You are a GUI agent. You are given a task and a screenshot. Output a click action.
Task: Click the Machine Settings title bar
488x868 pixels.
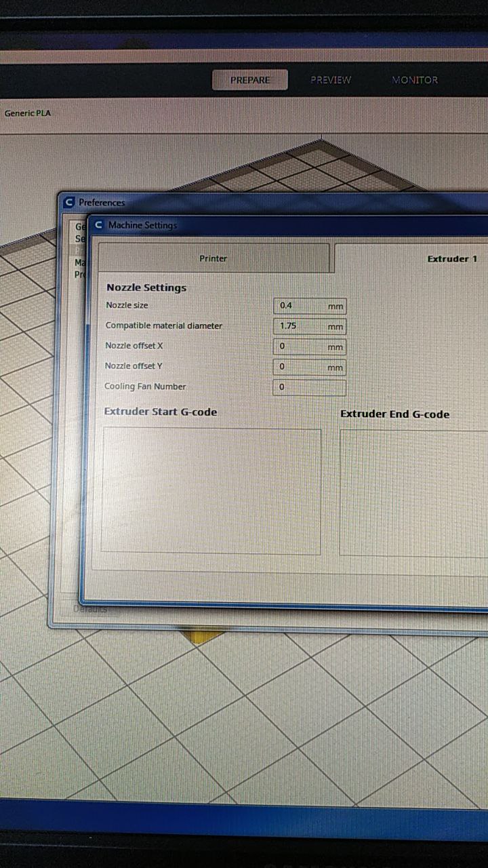click(288, 224)
